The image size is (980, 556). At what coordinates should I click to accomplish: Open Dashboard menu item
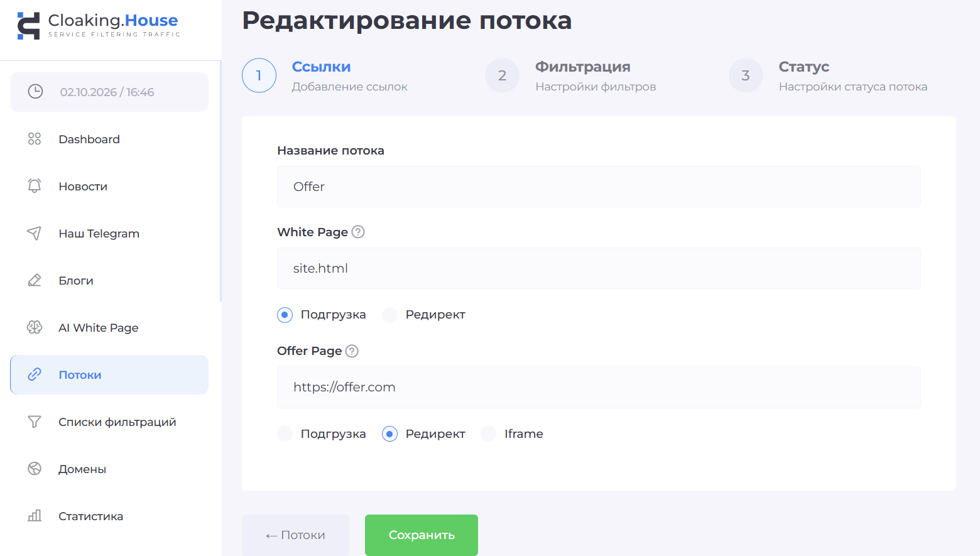[109, 139]
